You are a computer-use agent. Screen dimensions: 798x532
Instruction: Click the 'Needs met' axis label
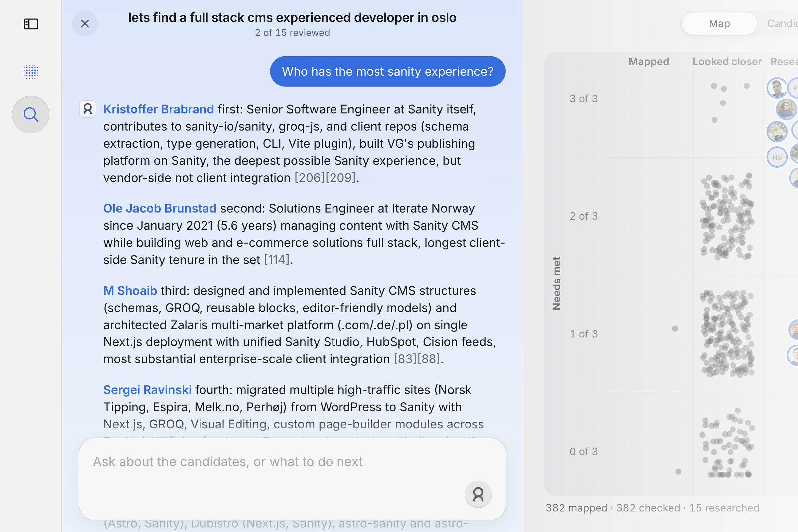pyautogui.click(x=556, y=283)
